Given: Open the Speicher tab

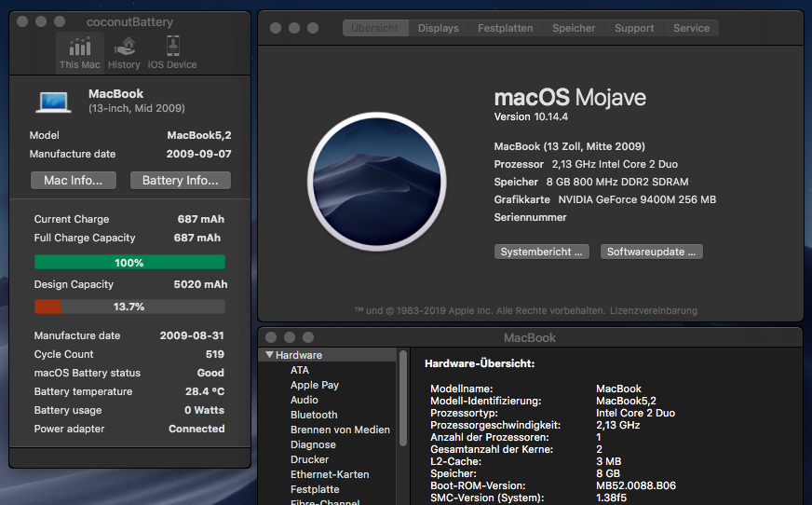Looking at the screenshot, I should (x=574, y=28).
